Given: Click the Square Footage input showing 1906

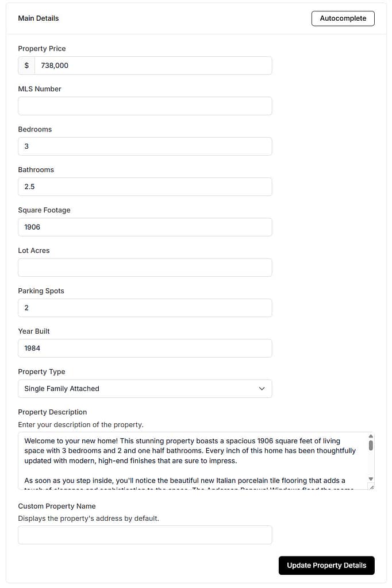Looking at the screenshot, I should pos(144,227).
